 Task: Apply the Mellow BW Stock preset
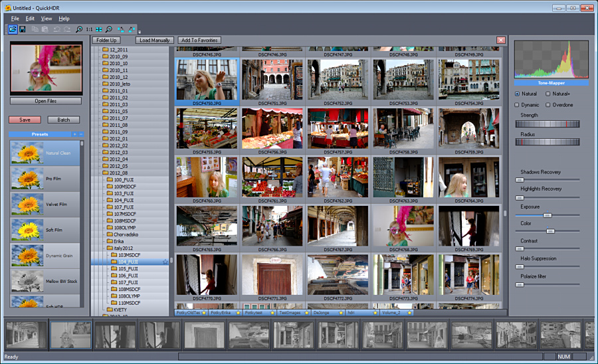pos(45,281)
